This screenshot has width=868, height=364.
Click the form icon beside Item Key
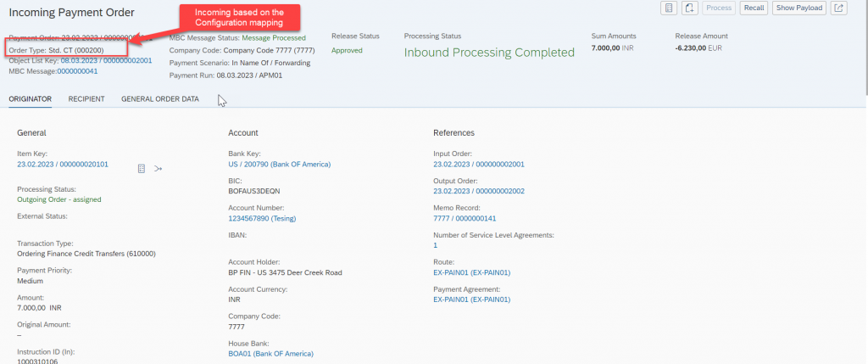[x=142, y=169]
